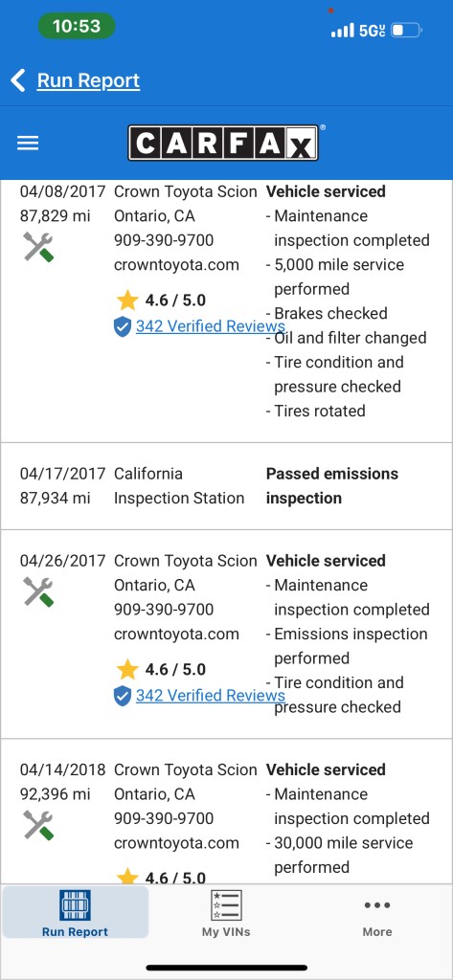Tap the Passed emissions inspection record
This screenshot has height=980, width=453.
(x=226, y=486)
